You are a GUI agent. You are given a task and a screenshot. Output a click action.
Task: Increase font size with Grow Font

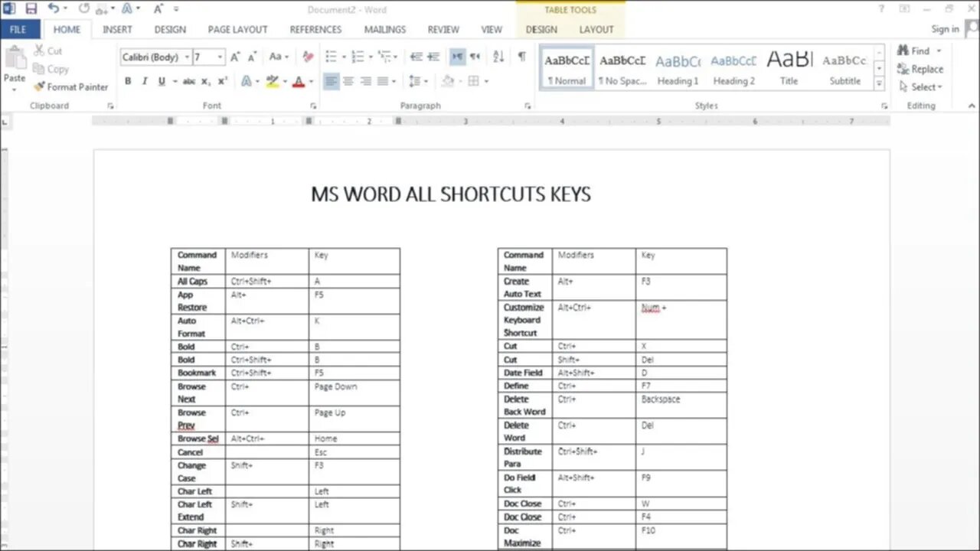pos(235,57)
